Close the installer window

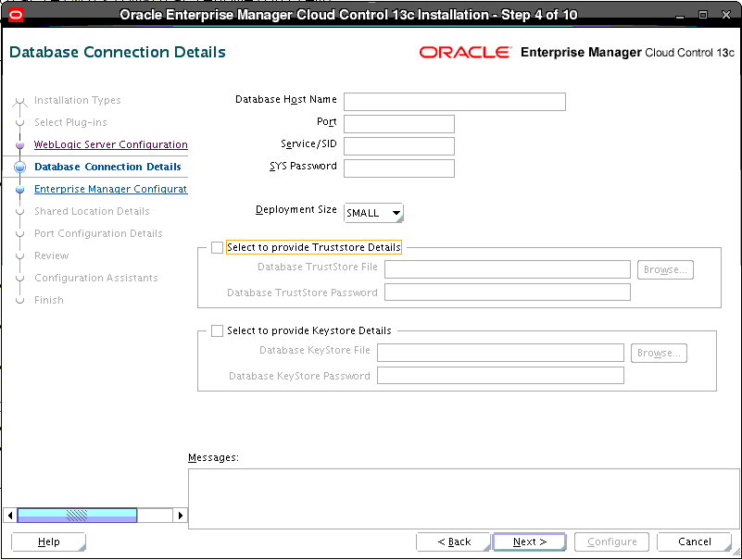(726, 15)
